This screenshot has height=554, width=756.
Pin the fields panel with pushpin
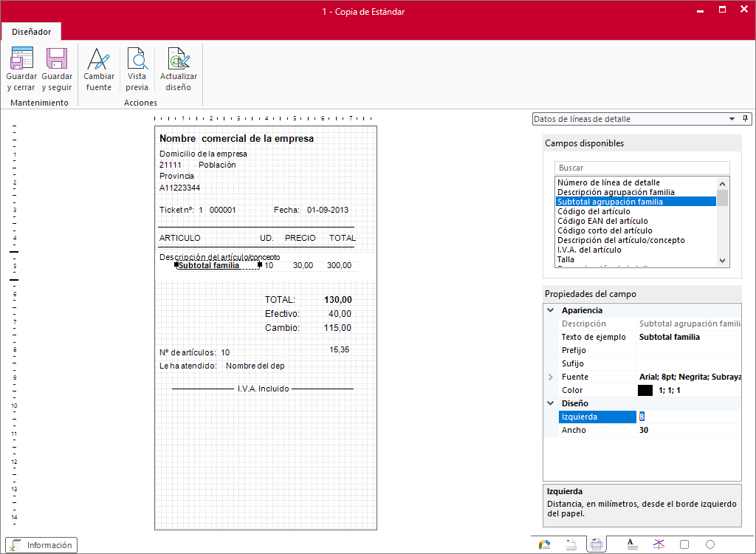click(x=745, y=119)
